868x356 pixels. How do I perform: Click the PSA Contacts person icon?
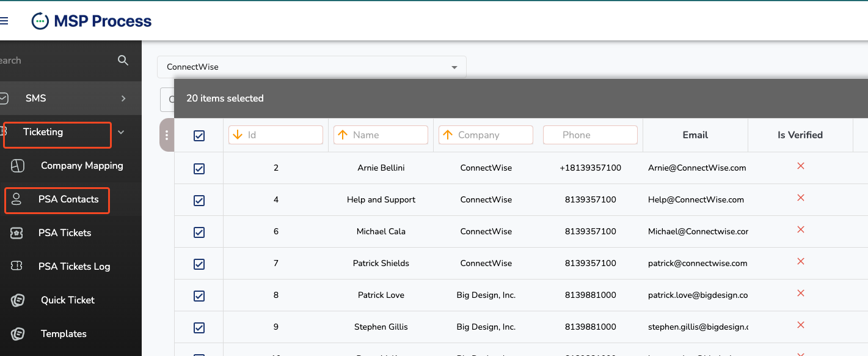(16, 199)
